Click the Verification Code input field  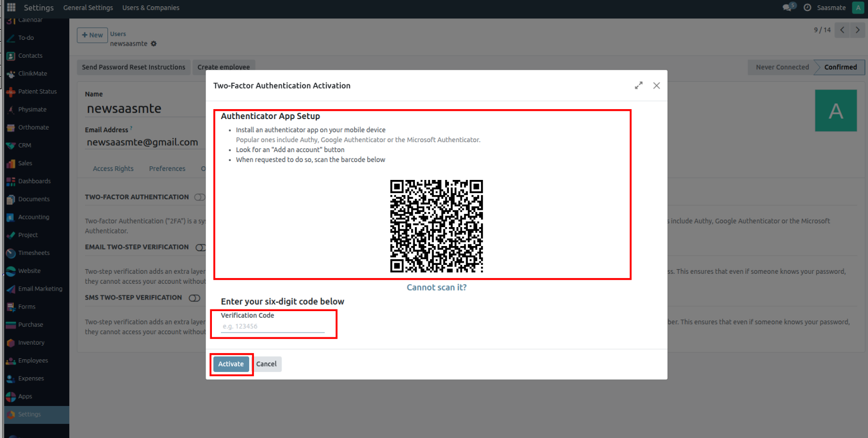point(273,326)
